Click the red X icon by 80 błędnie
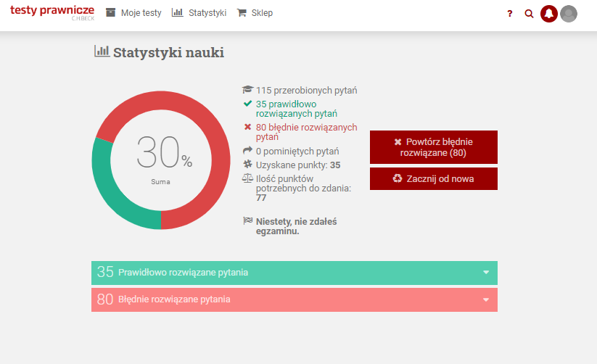 (x=247, y=127)
